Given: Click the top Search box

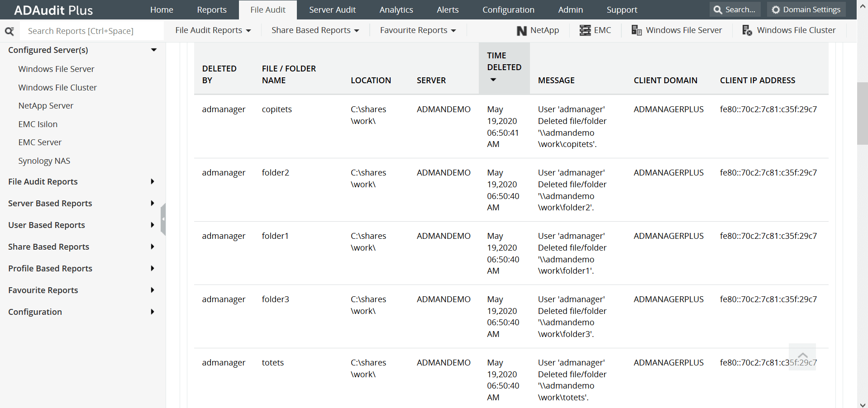Looking at the screenshot, I should (735, 9).
